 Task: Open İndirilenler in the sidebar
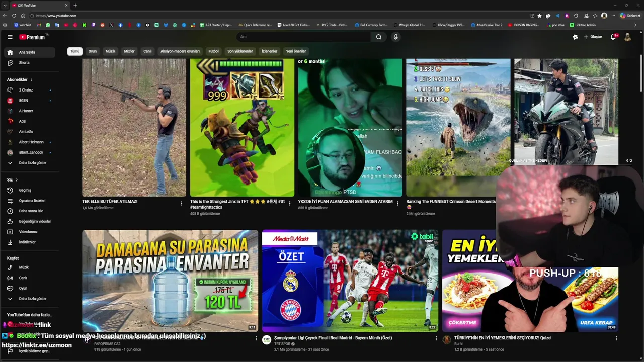point(30,242)
